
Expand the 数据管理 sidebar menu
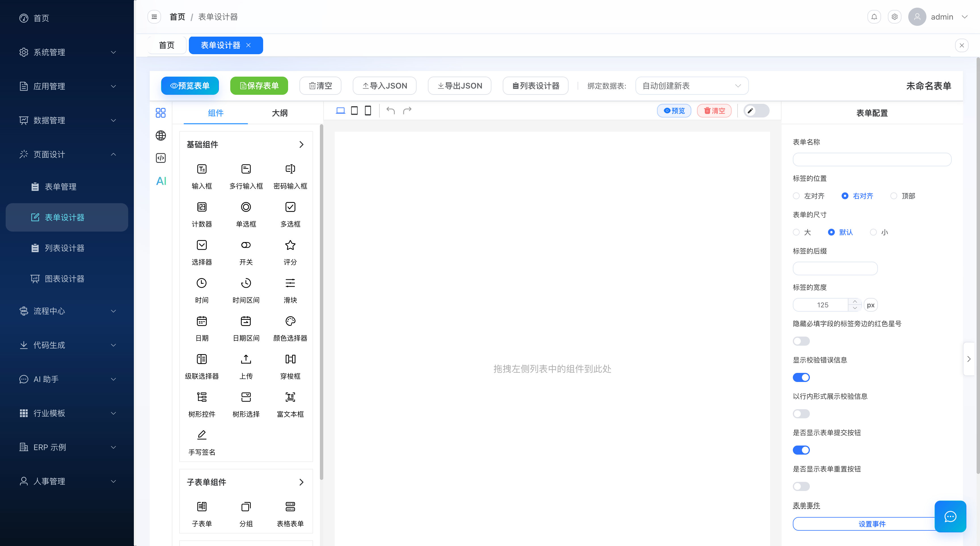[67, 120]
